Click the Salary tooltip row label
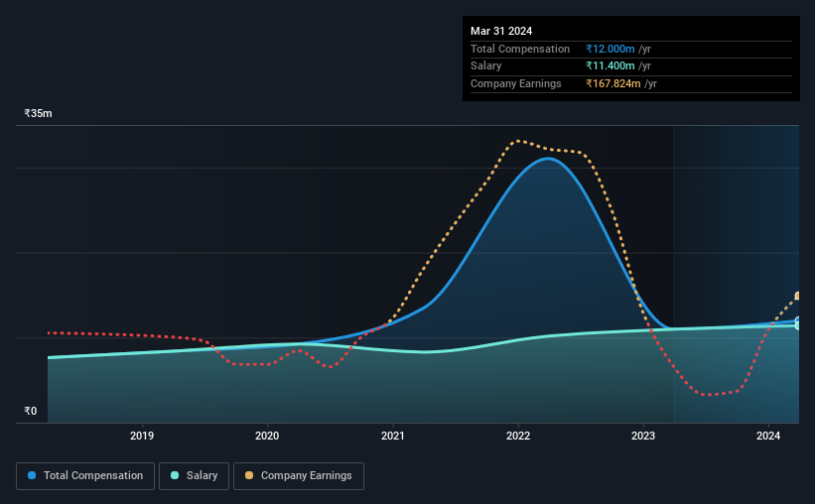The width and height of the screenshot is (815, 504). (x=486, y=66)
